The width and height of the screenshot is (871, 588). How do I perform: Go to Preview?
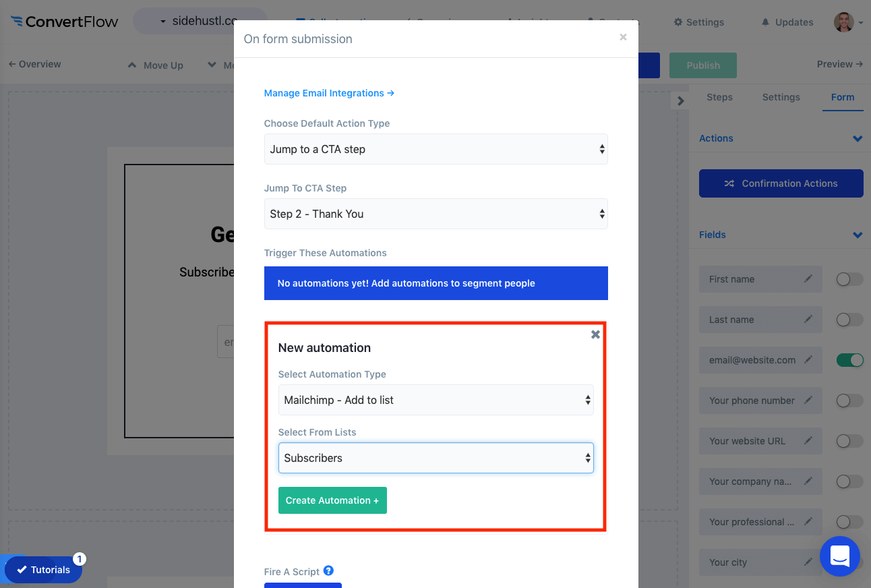839,64
